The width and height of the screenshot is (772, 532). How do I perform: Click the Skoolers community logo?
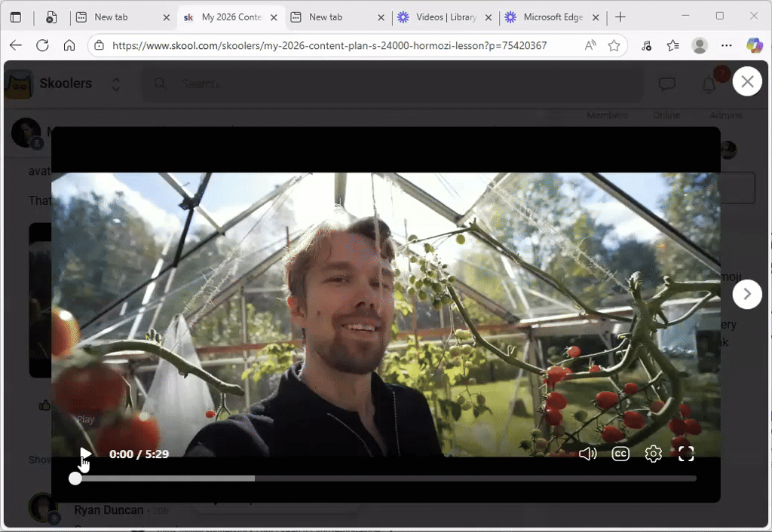point(18,84)
